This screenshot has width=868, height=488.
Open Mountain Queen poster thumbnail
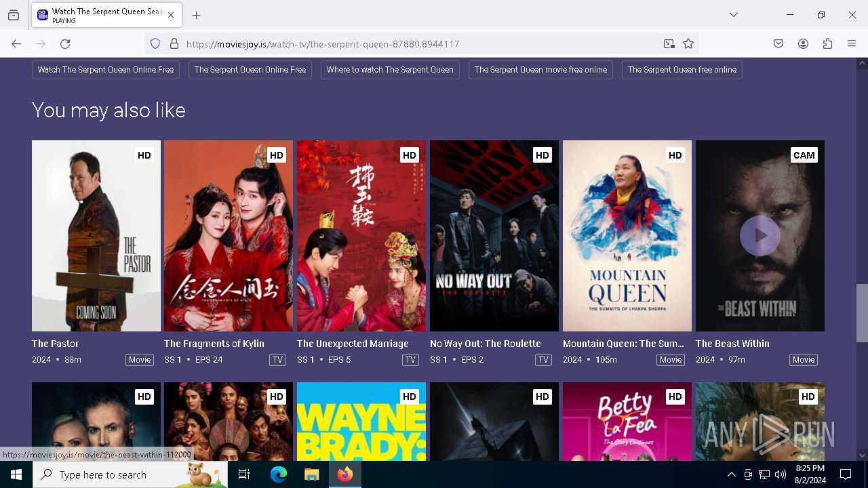click(627, 236)
